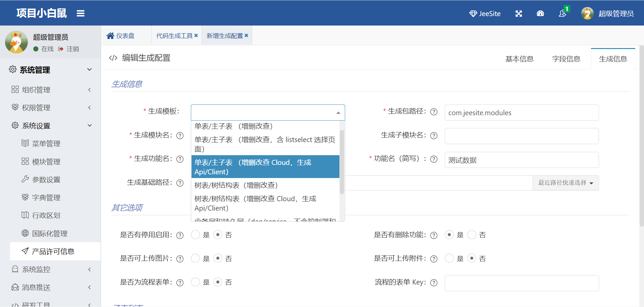The image size is (644, 307).
Task: Click the 生成子模块名 input field
Action: [x=522, y=136]
